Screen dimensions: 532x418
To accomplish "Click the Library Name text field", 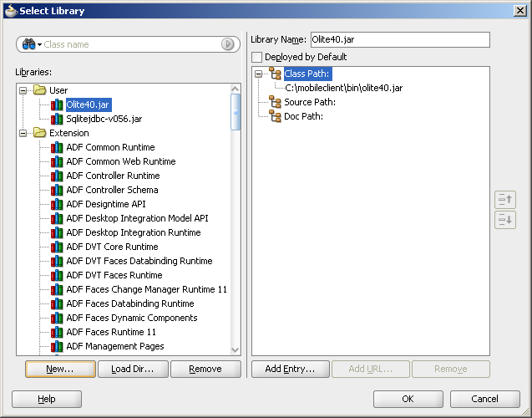I will [x=400, y=40].
